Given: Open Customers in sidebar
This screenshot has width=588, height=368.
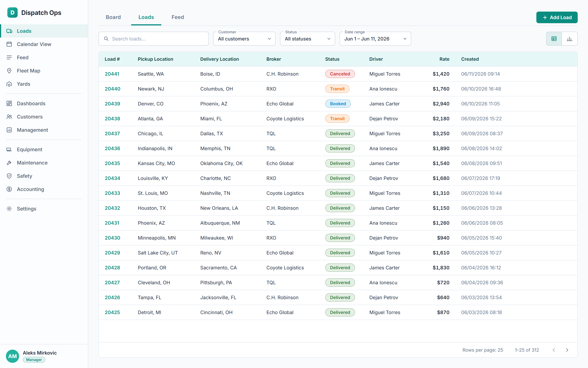Looking at the screenshot, I should [44, 117].
